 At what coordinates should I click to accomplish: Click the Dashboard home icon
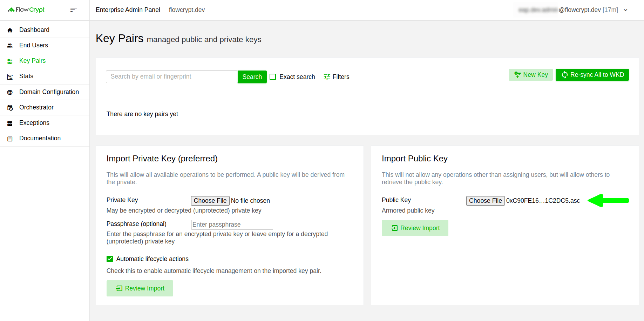10,30
